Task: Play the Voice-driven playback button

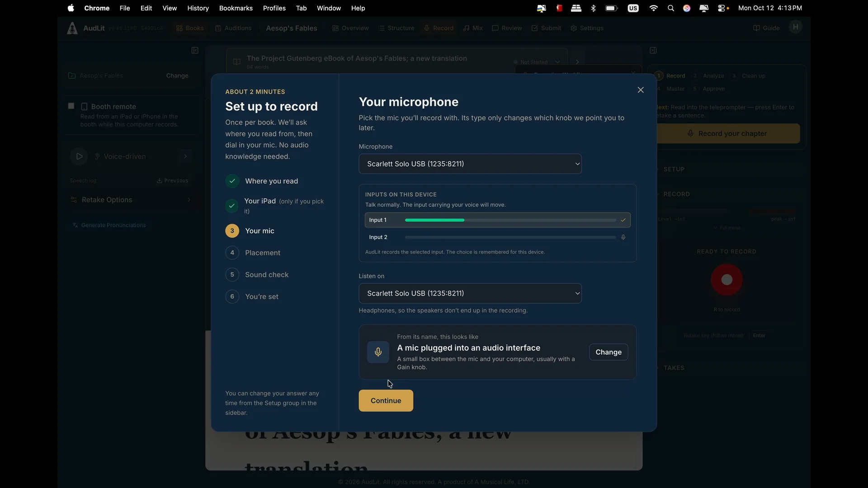Action: [x=79, y=156]
